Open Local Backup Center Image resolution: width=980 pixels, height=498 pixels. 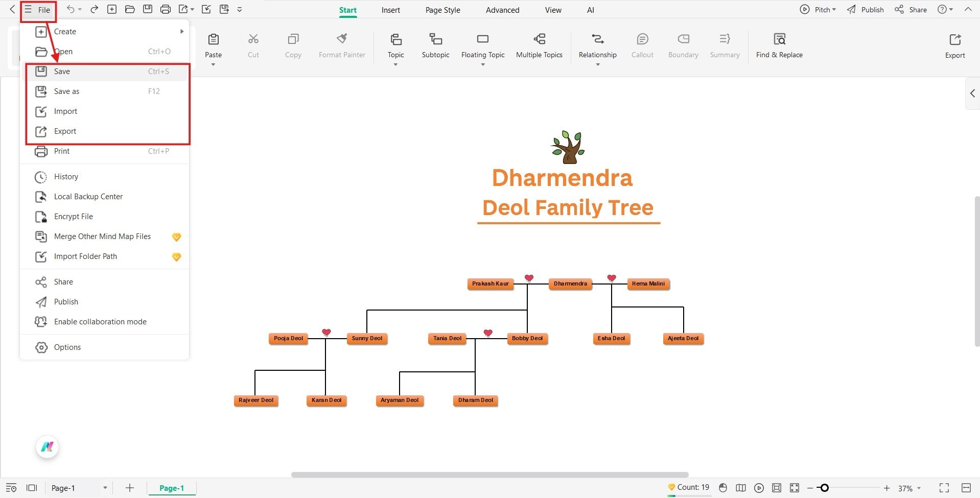point(88,197)
